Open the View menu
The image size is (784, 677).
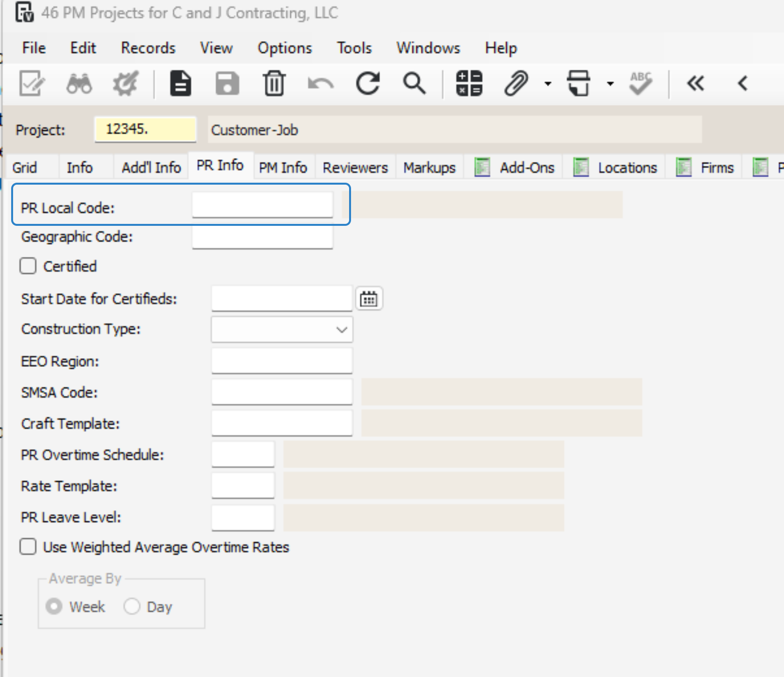point(216,48)
